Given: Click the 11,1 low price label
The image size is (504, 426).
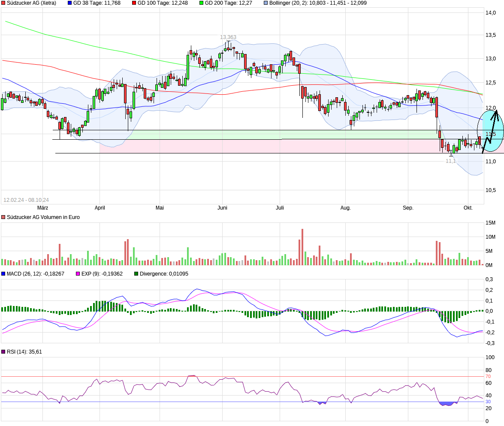Looking at the screenshot, I should coord(451,161).
